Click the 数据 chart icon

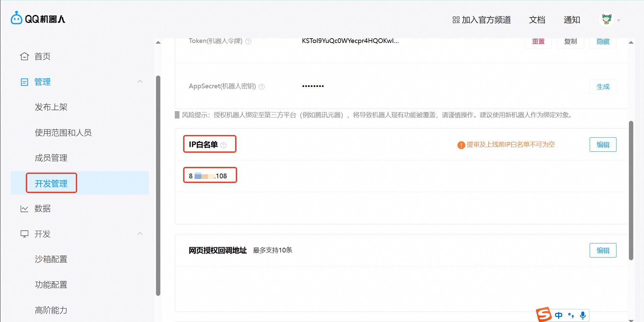click(24, 209)
